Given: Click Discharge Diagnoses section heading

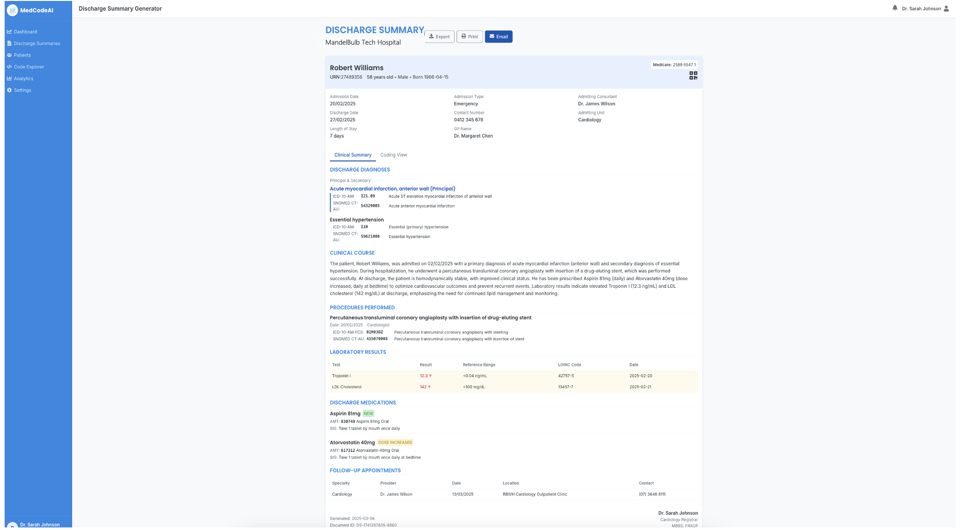Looking at the screenshot, I should click(x=360, y=170).
